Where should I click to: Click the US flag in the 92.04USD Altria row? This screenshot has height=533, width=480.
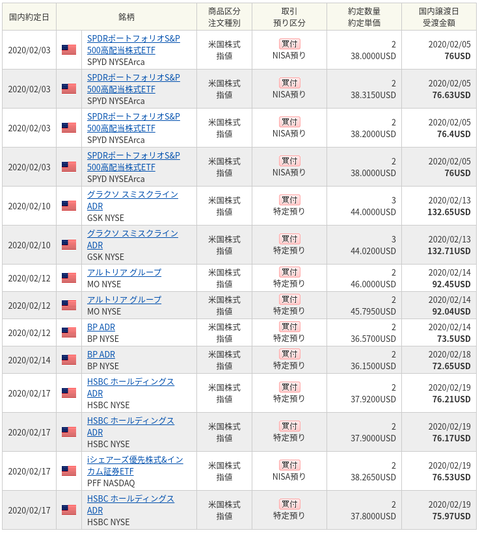(69, 305)
